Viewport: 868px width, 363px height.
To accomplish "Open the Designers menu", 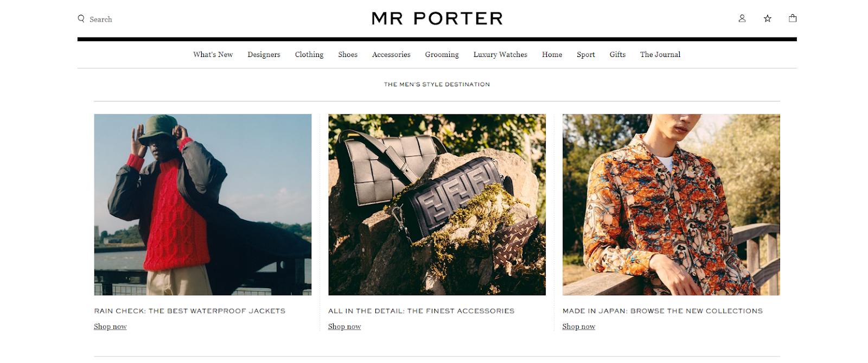I will click(x=264, y=54).
